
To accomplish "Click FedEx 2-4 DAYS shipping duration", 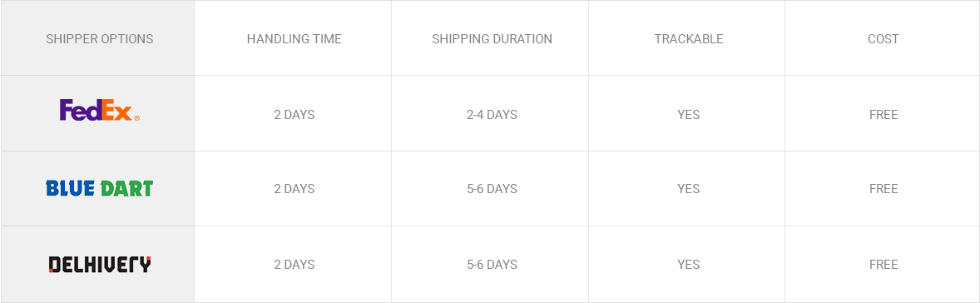I will point(492,115).
